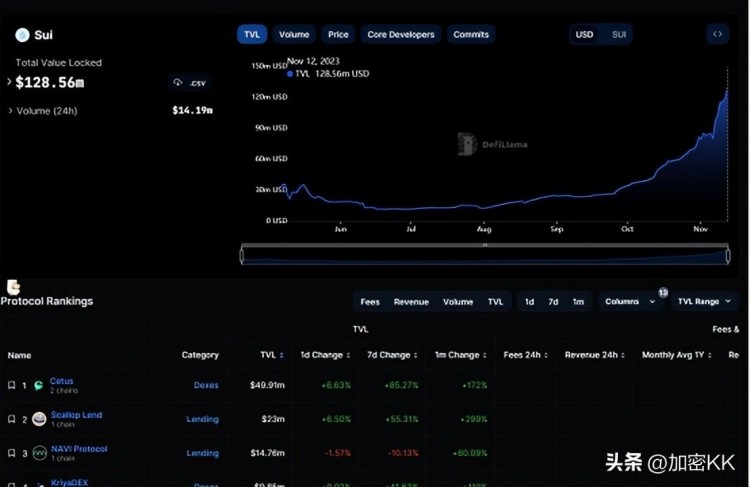Grab the right handle of chart range slider

tap(728, 256)
